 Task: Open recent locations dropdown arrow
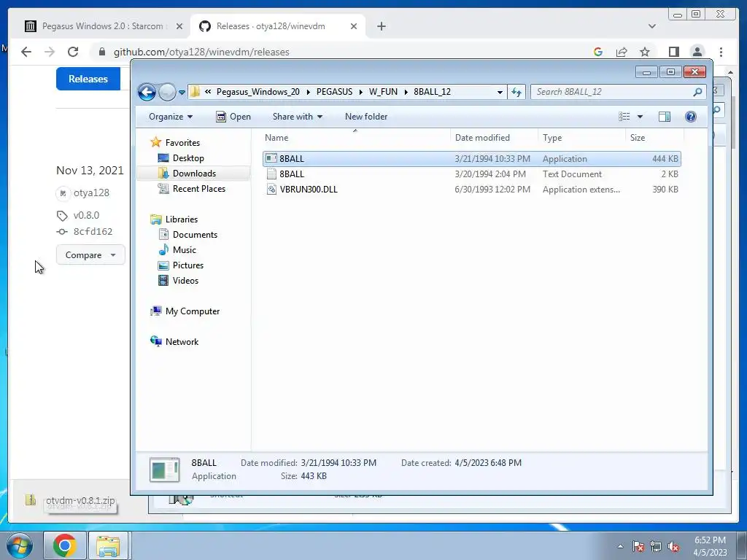(182, 93)
